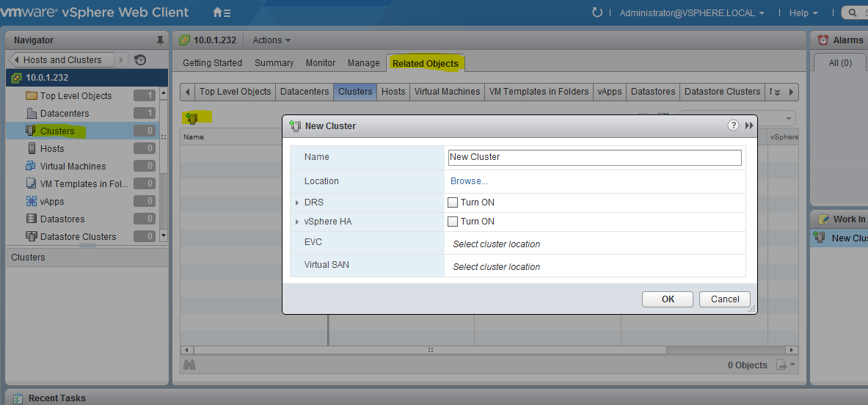This screenshot has width=868, height=405.
Task: Click Browse link for cluster Location
Action: pyautogui.click(x=469, y=181)
